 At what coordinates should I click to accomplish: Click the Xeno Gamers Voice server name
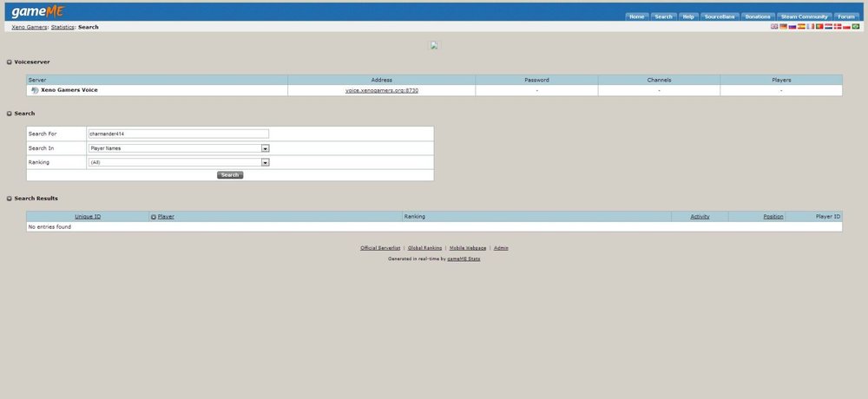click(x=69, y=90)
